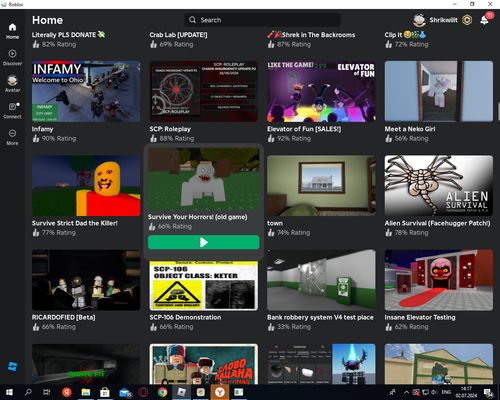This screenshot has height=400, width=500.
Task: Open the Alien Survival thumbnail
Action: pos(439,186)
